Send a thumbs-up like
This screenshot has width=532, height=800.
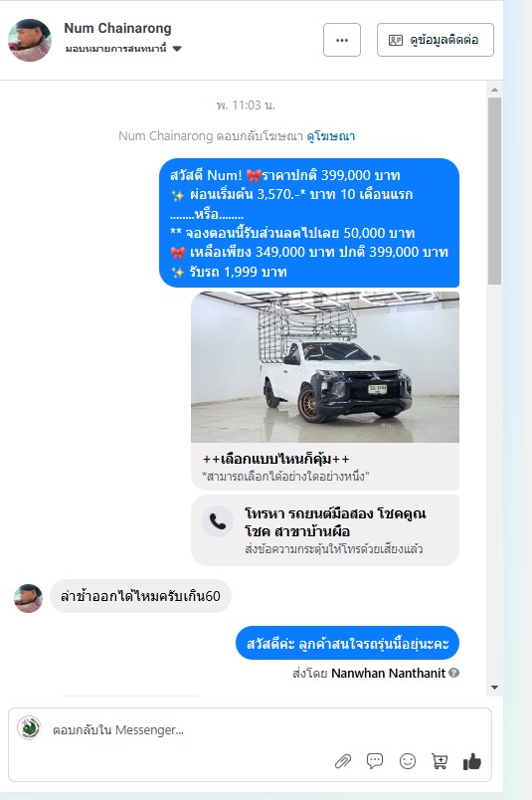pyautogui.click(x=471, y=762)
